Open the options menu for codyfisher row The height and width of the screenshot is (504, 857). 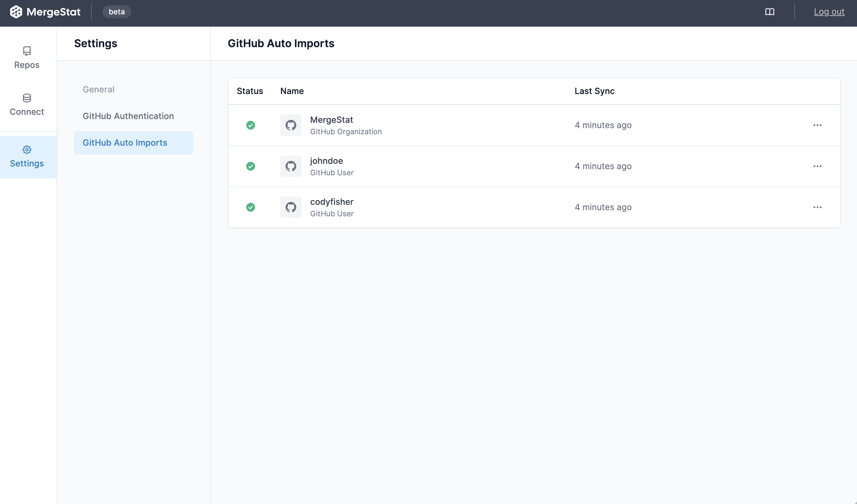click(818, 207)
